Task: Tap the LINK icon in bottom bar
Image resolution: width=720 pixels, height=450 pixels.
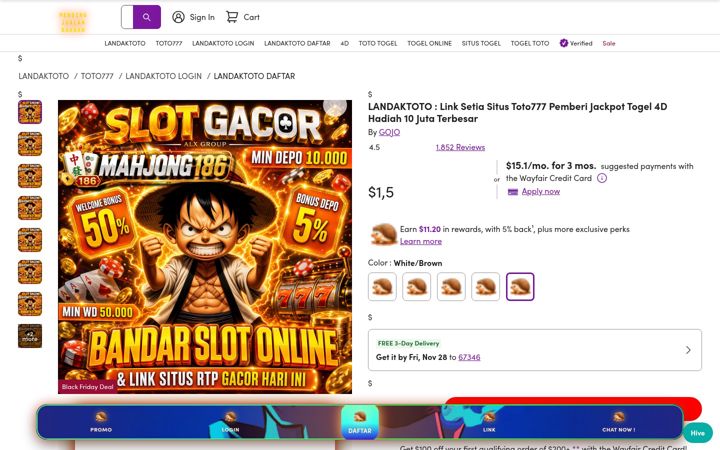Action: coord(489,417)
